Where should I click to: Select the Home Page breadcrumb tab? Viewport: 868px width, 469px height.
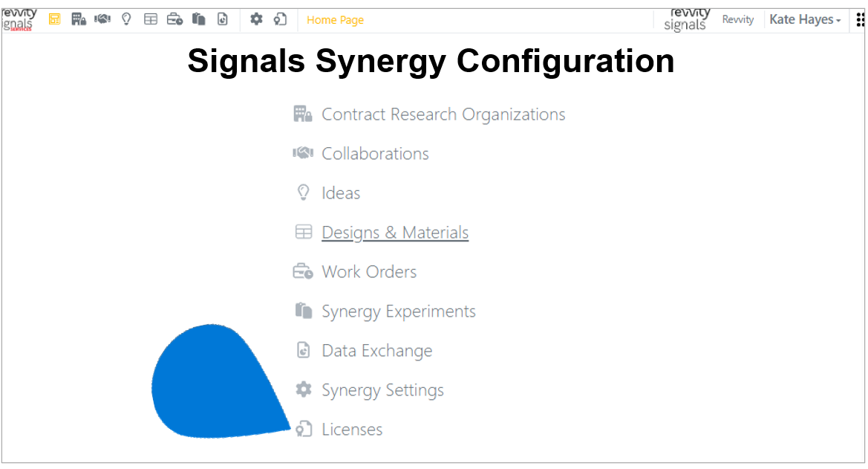[335, 20]
